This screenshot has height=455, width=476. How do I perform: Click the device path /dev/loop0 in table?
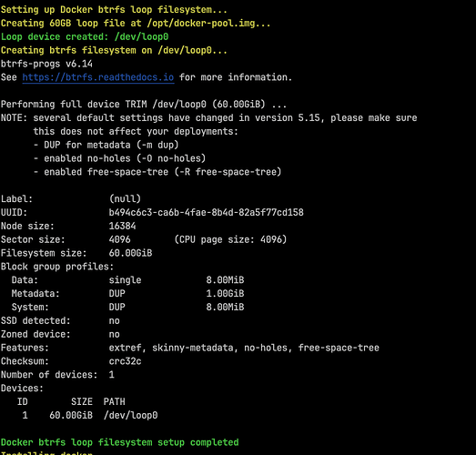coord(130,415)
